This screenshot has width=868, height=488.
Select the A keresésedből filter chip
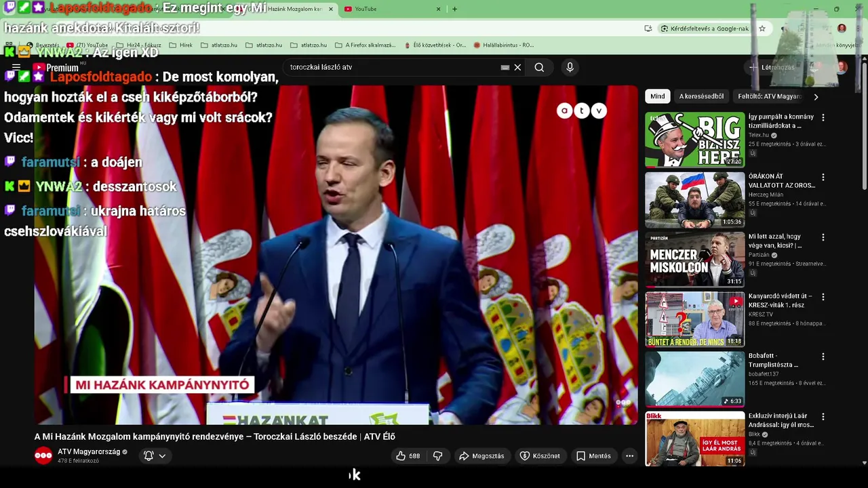701,96
